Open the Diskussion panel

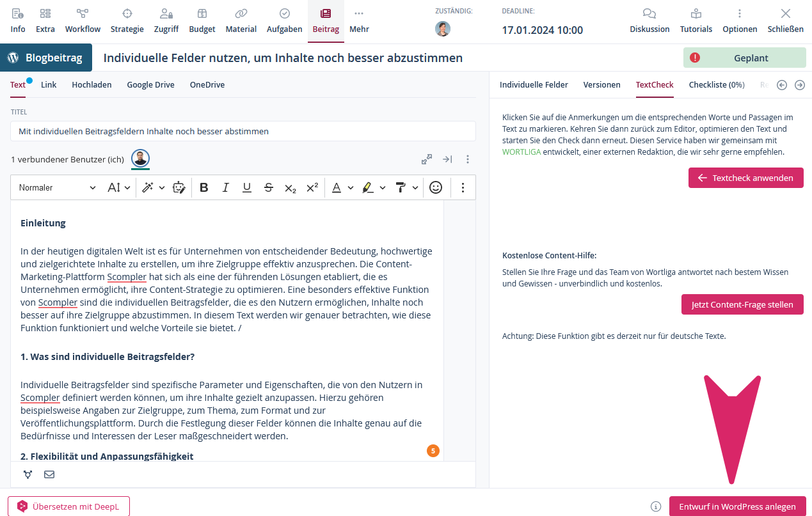click(649, 21)
